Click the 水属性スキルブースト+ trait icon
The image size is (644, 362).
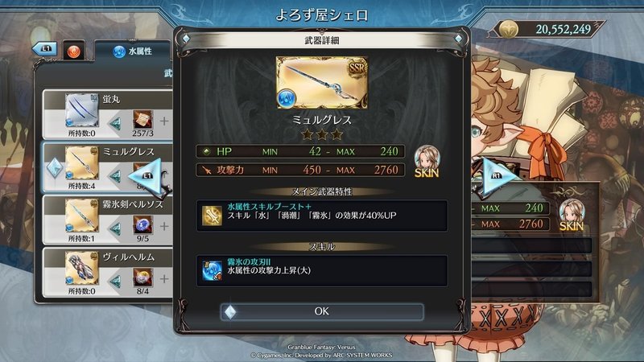tap(212, 216)
